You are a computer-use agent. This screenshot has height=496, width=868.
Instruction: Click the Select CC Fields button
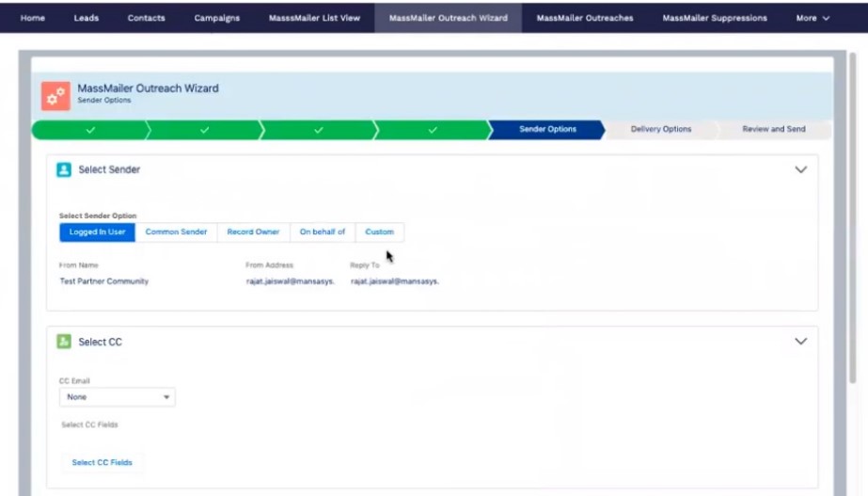point(102,462)
